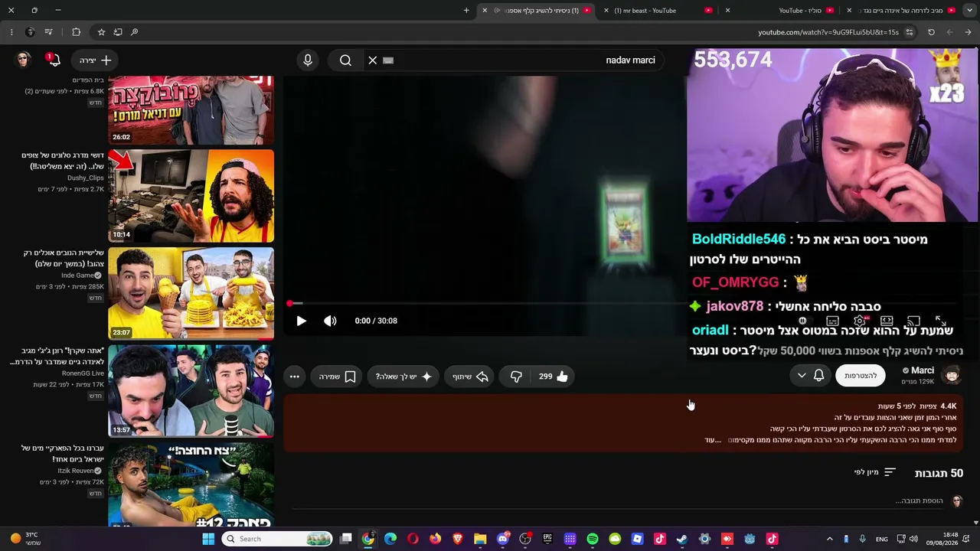Dislike the video with thumbs-down icon
Image resolution: width=980 pixels, height=551 pixels.
516,377
